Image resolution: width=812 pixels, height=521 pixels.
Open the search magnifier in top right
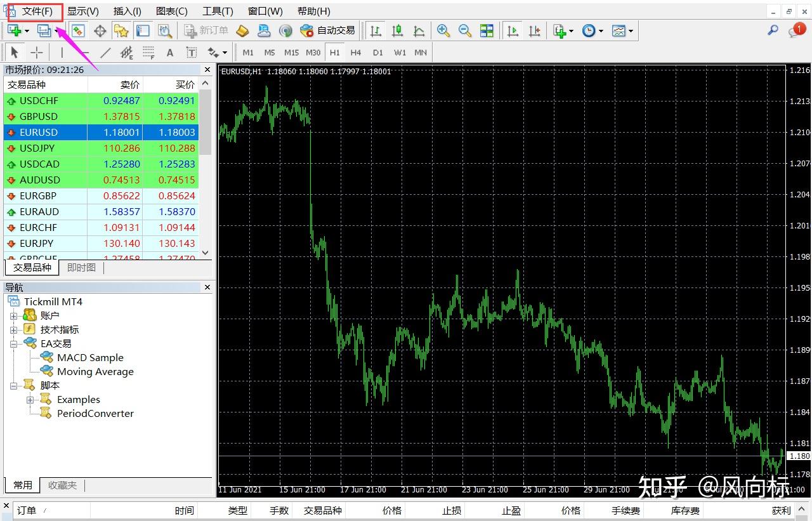coord(773,30)
